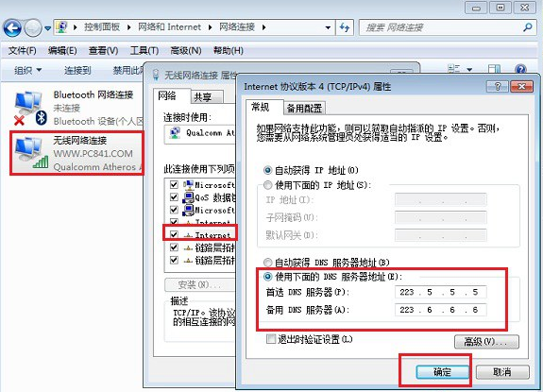Viewport: 543px width, 392px height.
Task: Open the 组织 toolbar dropdown
Action: tap(27, 70)
